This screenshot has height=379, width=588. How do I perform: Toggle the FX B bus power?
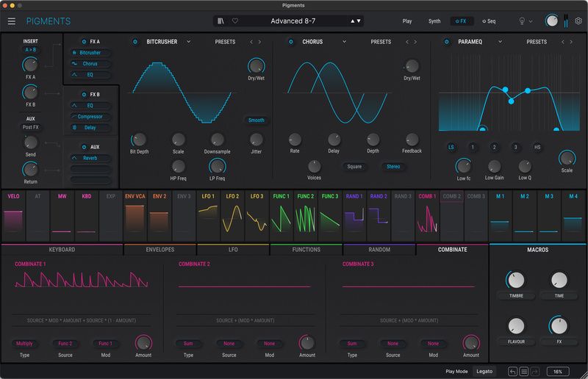[84, 95]
